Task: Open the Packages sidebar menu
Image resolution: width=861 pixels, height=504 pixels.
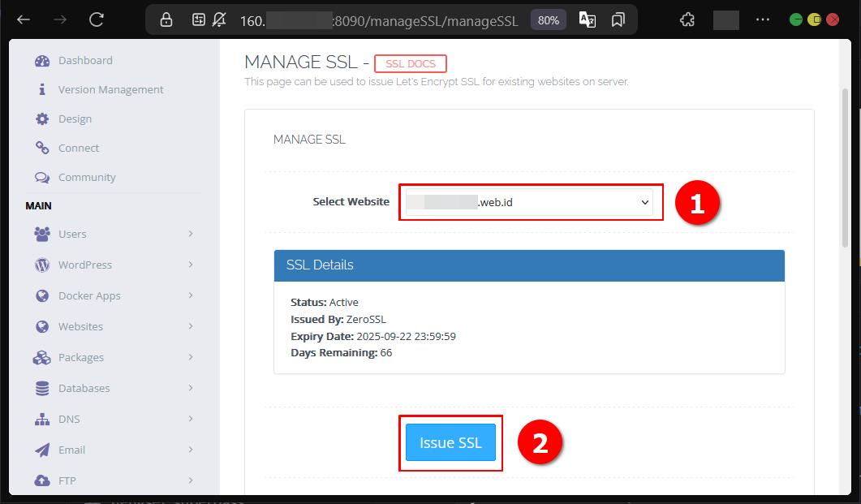Action: tap(80, 358)
